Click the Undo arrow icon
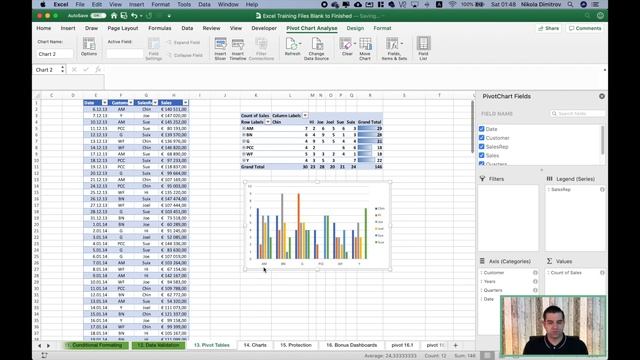640x360 pixels. 134,16
